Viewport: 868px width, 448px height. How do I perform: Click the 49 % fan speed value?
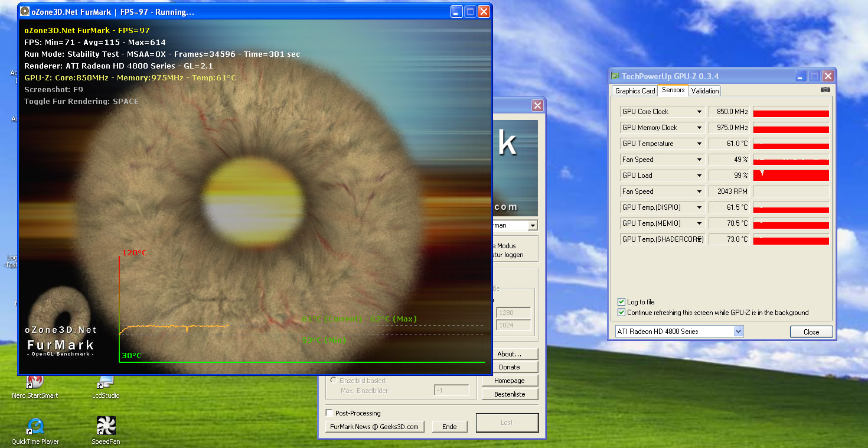(x=729, y=160)
